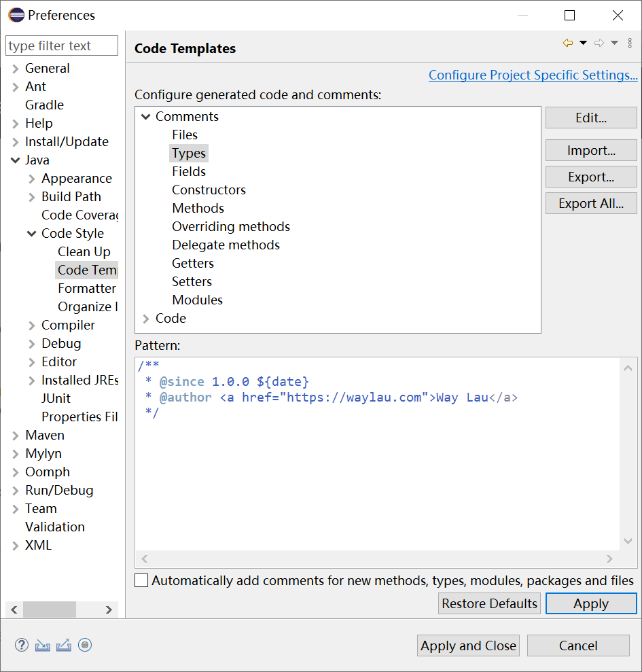The image size is (642, 672).
Task: Click the Oomph preference recorder icon
Action: click(84, 645)
